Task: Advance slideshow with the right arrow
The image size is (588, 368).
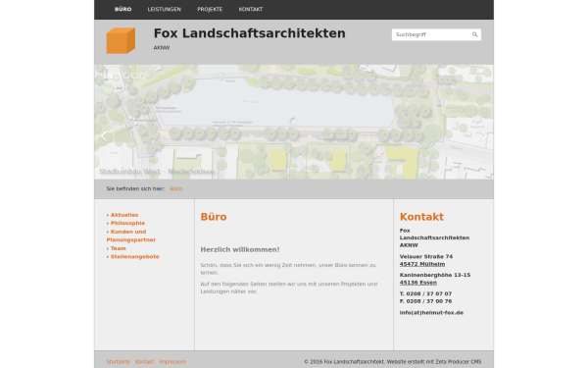Action: pos(484,135)
